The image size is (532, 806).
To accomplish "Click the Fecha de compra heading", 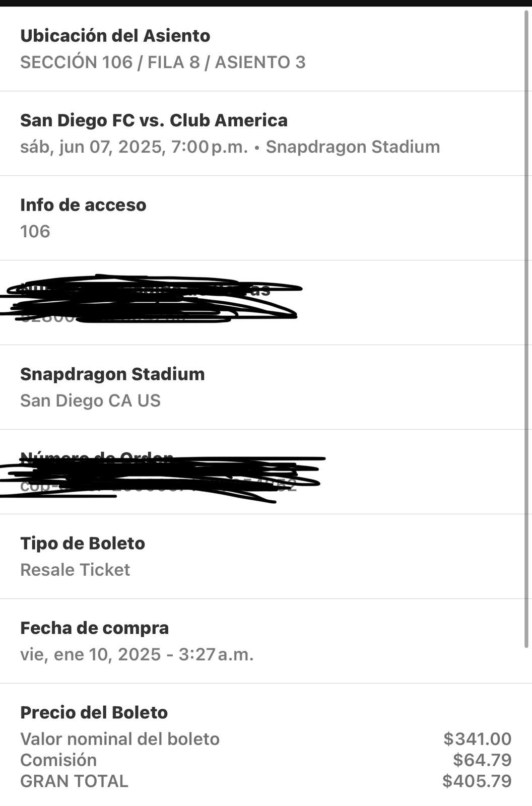I will pos(94,628).
